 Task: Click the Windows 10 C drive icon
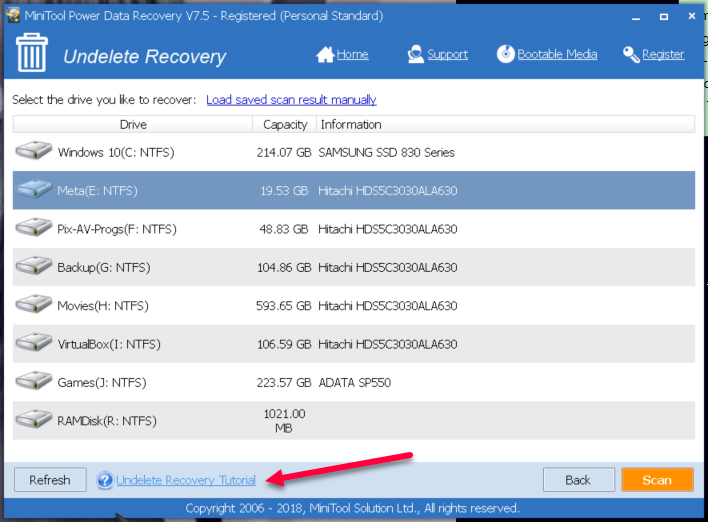pyautogui.click(x=34, y=150)
